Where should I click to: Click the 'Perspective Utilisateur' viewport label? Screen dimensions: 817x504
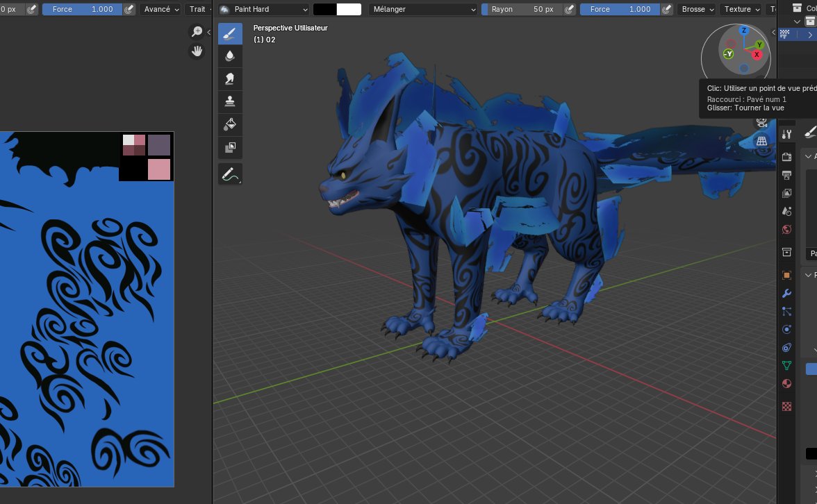coord(290,28)
